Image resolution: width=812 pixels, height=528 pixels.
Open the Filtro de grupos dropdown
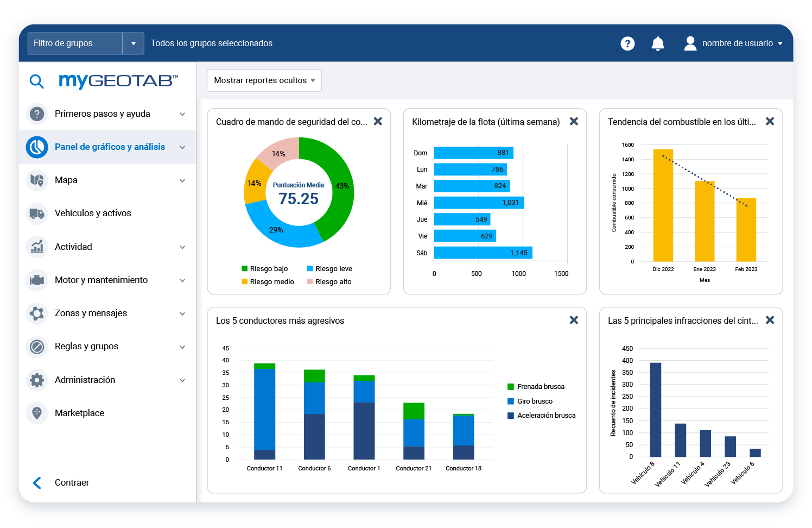133,43
